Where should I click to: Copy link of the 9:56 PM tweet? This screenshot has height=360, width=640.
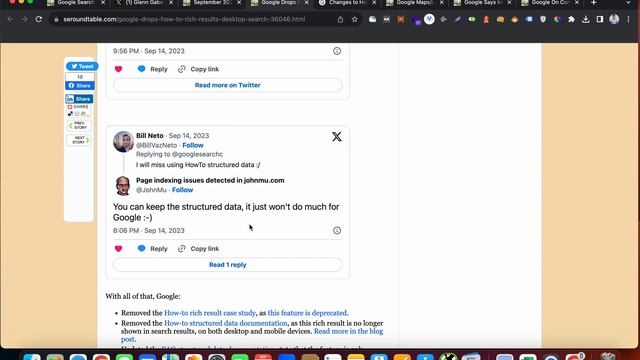(x=199, y=69)
